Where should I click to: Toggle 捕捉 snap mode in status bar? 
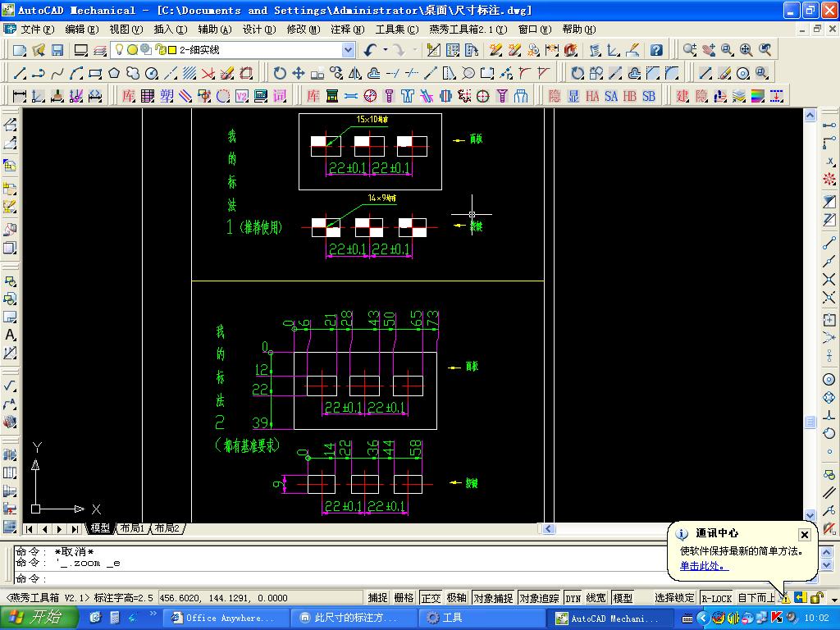coord(377,598)
